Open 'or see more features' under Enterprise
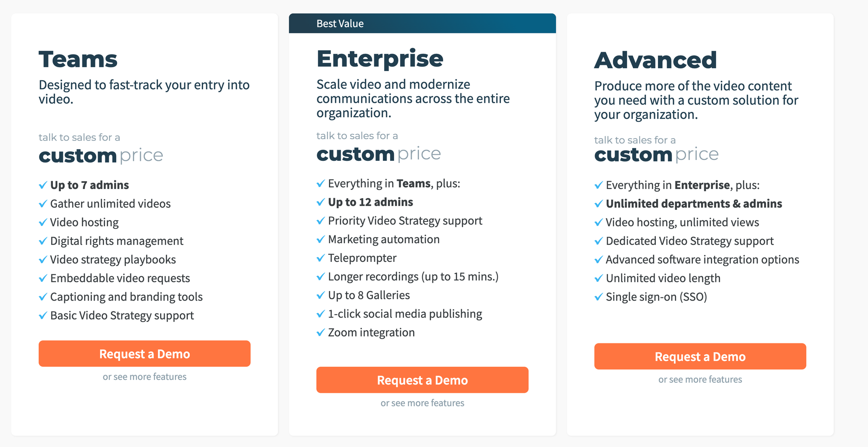 pos(422,403)
